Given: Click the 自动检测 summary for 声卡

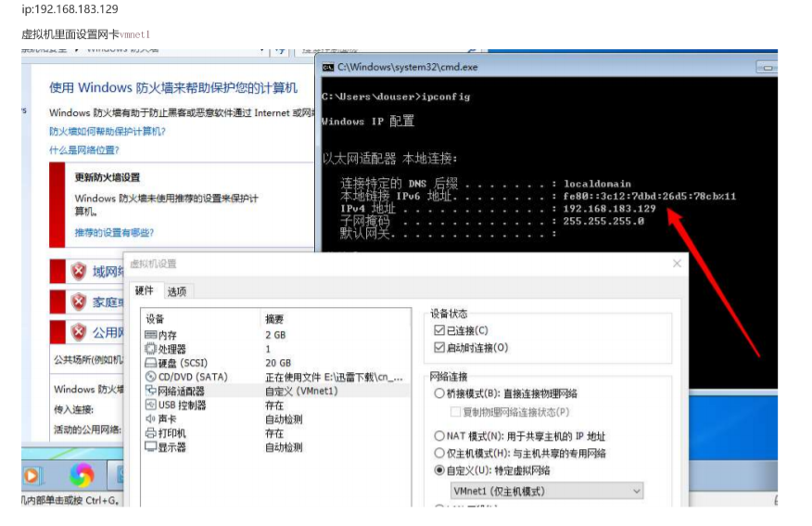Looking at the screenshot, I should pos(284,418).
